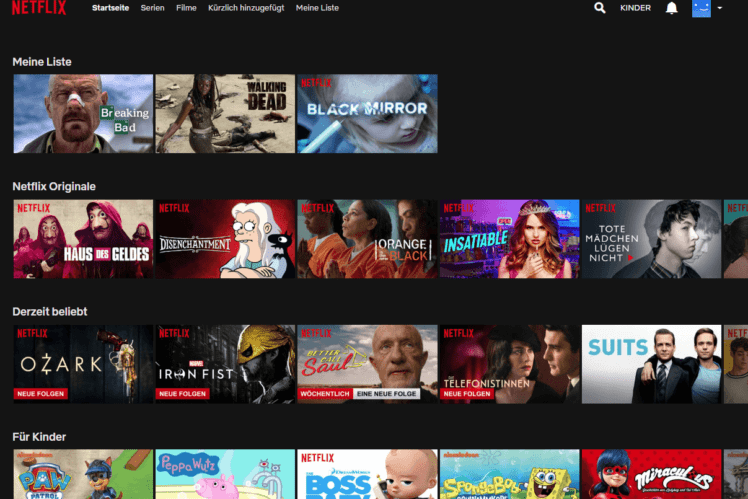The width and height of the screenshot is (748, 499).
Task: Open the Black Mirror thumbnail
Action: click(367, 114)
